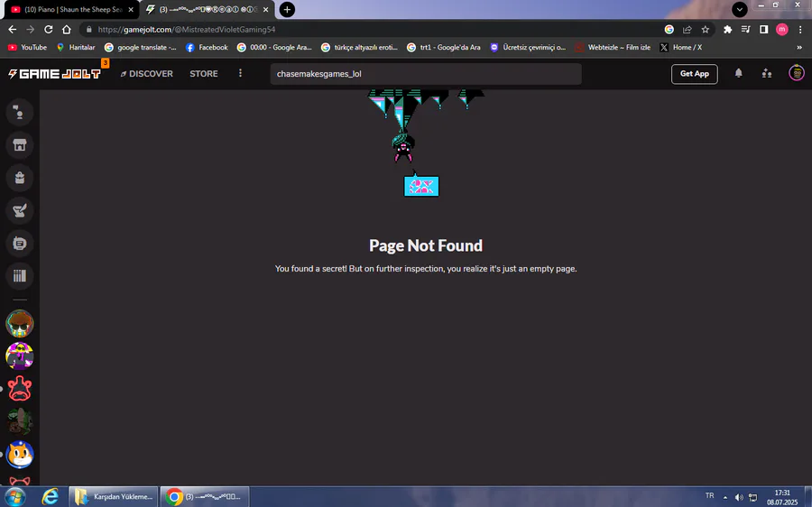
Task: Open the extensions puzzle icon
Action: coord(727,30)
